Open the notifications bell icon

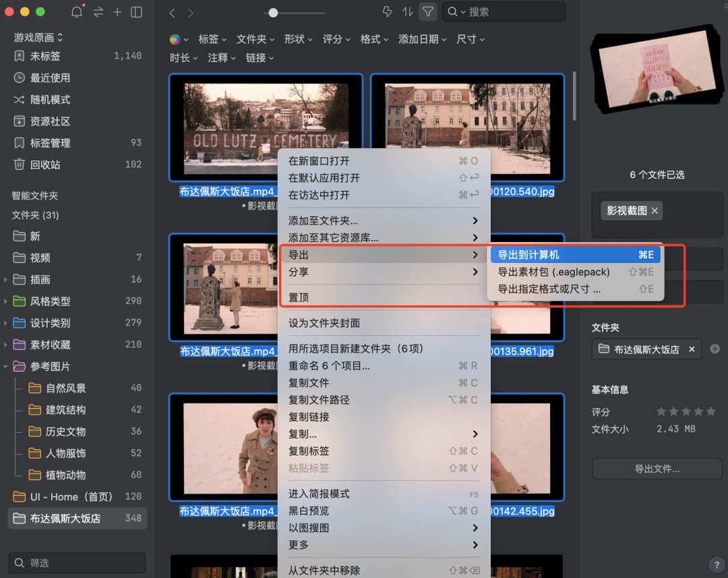[77, 12]
